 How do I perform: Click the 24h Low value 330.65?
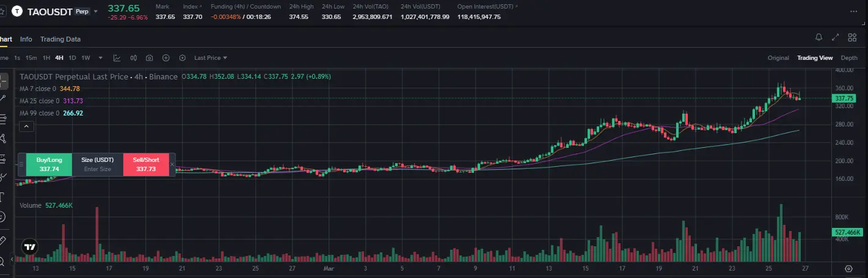pos(331,17)
